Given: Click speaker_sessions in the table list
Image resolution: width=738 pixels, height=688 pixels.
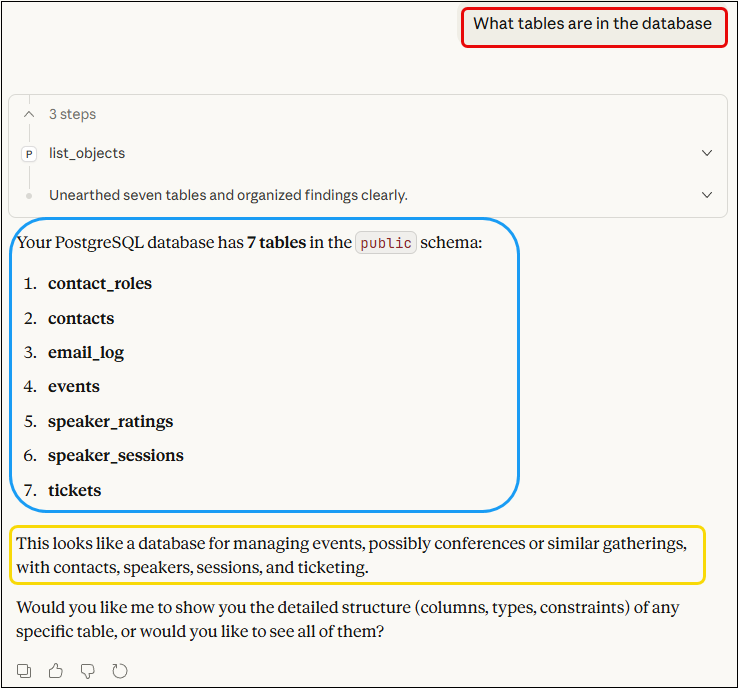Looking at the screenshot, I should (116, 456).
